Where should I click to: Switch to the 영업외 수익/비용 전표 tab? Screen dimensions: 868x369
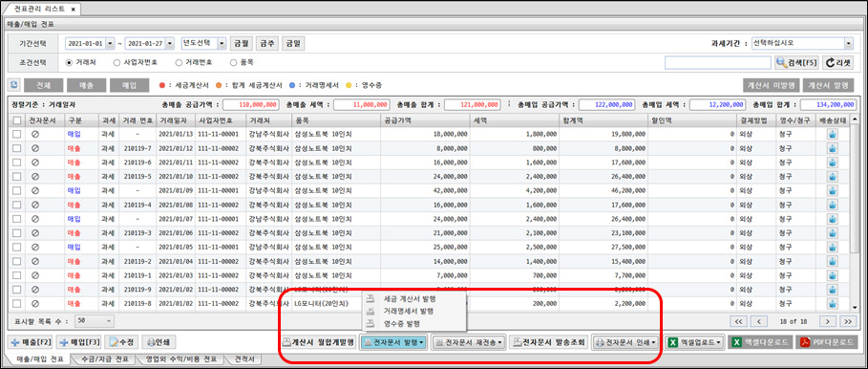(x=181, y=358)
